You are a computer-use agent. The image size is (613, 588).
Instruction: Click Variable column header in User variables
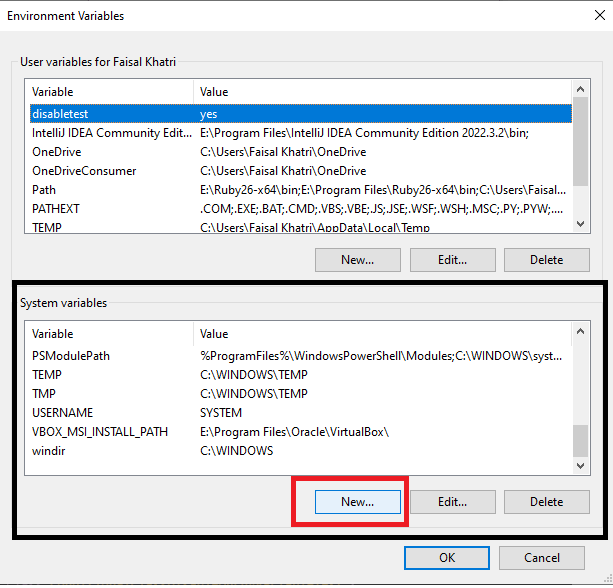109,92
